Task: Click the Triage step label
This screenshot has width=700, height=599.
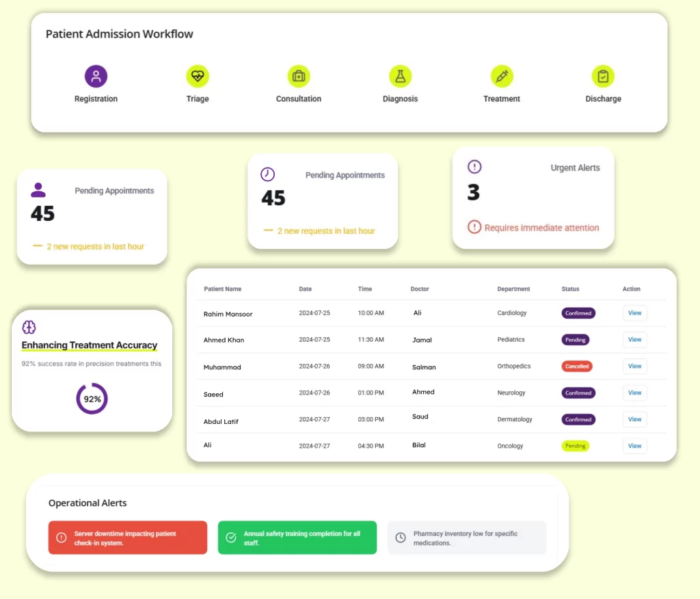Action: click(198, 98)
